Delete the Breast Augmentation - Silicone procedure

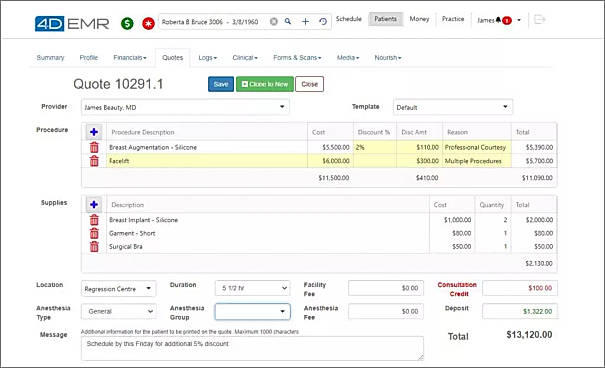pyautogui.click(x=94, y=147)
